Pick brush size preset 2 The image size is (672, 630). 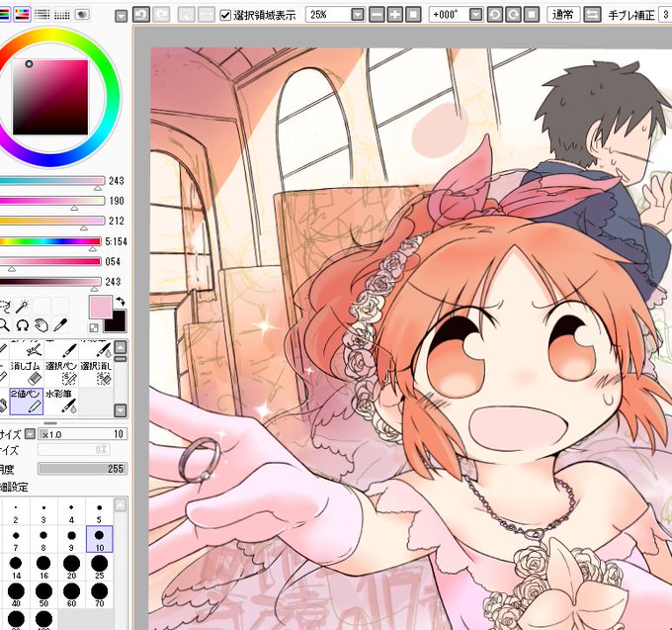click(16, 511)
